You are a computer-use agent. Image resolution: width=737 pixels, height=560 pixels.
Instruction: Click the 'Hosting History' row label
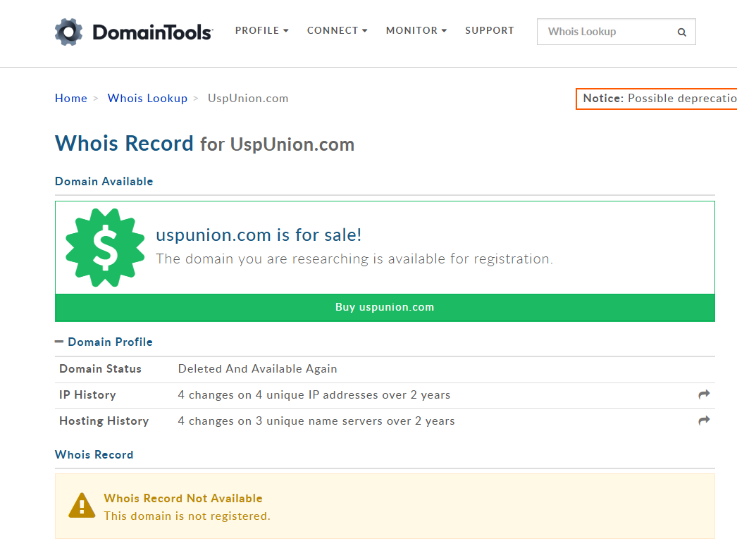point(104,421)
